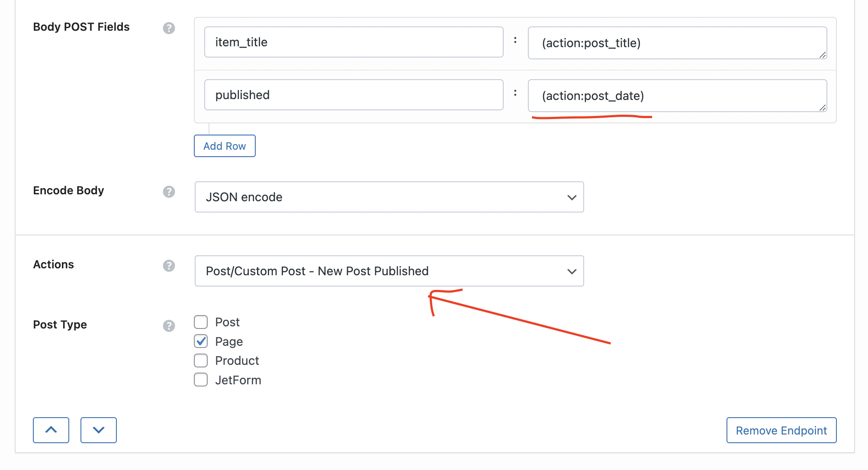Image resolution: width=868 pixels, height=470 pixels.
Task: Click the move down arrow button
Action: pos(98,430)
